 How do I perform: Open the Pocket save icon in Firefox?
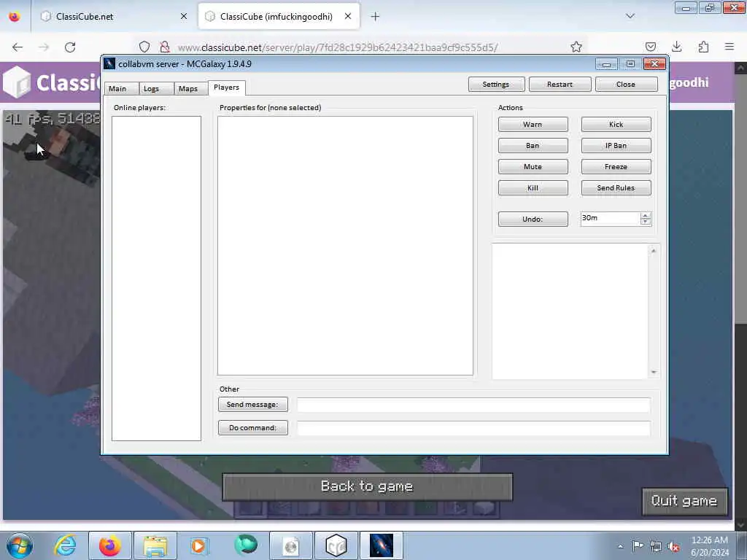[650, 47]
